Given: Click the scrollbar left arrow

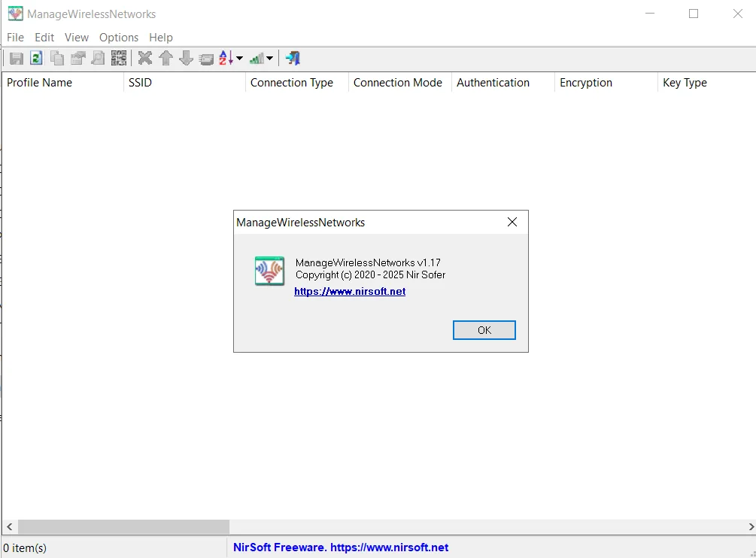Looking at the screenshot, I should pos(9,526).
